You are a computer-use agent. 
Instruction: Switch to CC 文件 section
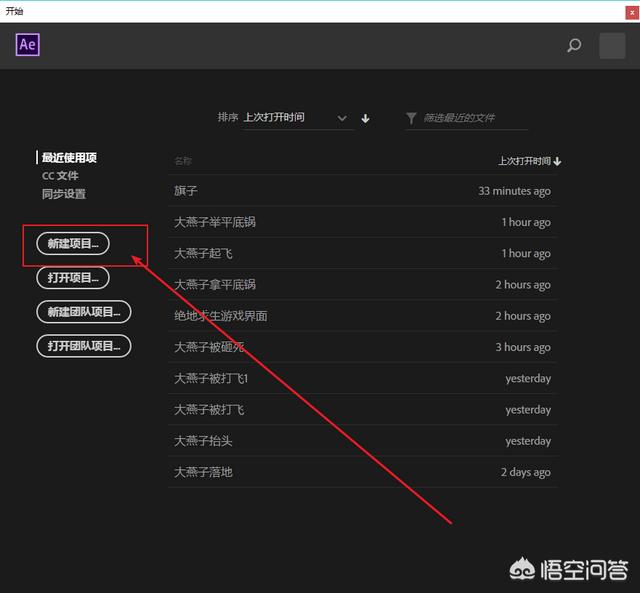(60, 176)
